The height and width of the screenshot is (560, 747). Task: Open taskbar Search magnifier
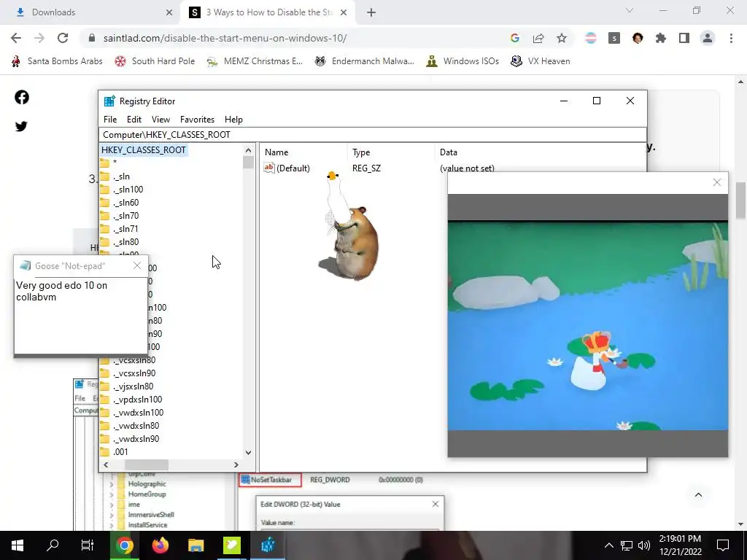(x=53, y=545)
